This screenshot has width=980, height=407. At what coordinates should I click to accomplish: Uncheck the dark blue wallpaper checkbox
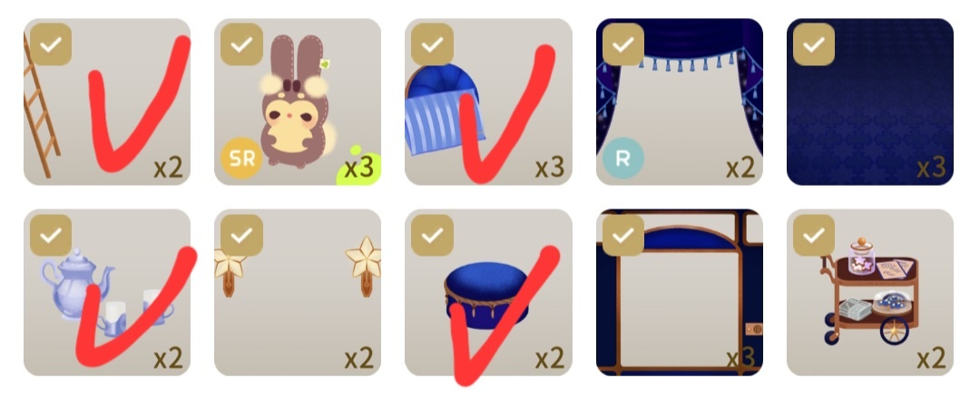(x=814, y=44)
